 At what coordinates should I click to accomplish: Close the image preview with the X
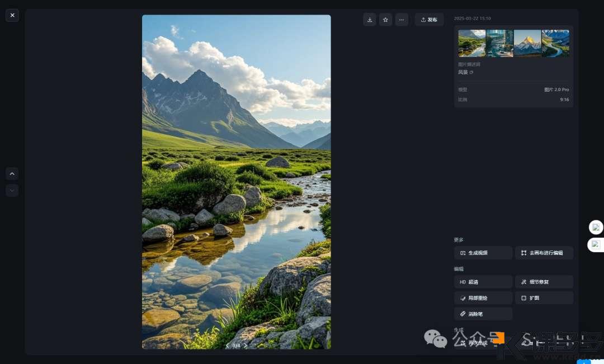pyautogui.click(x=12, y=15)
